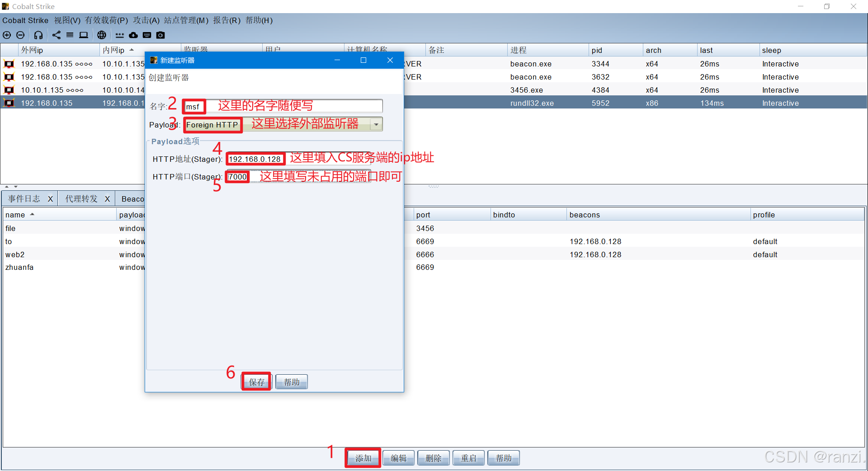Close the 事件日志 tab with X

[50, 199]
